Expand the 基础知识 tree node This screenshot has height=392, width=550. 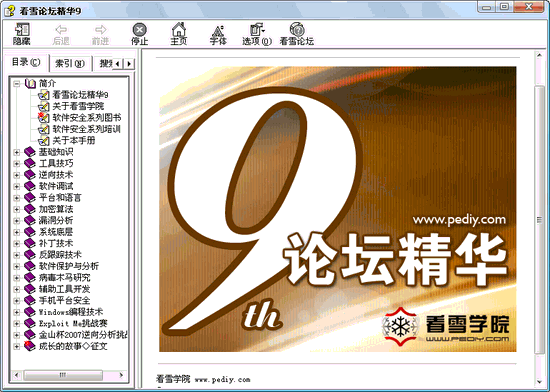(x=16, y=152)
